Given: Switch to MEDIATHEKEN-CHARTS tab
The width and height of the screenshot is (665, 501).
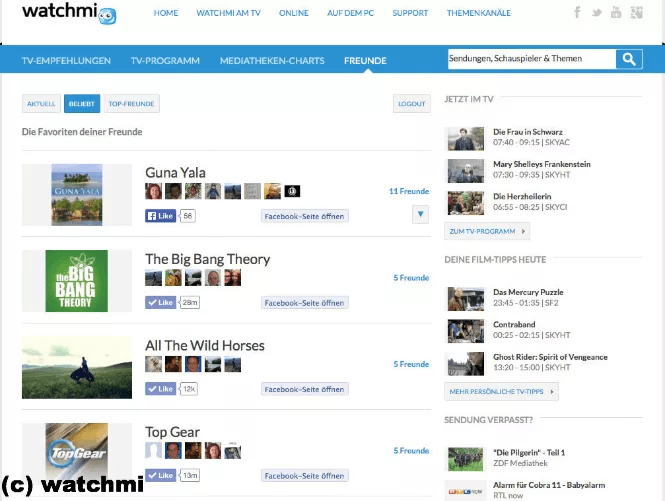Looking at the screenshot, I should (272, 61).
